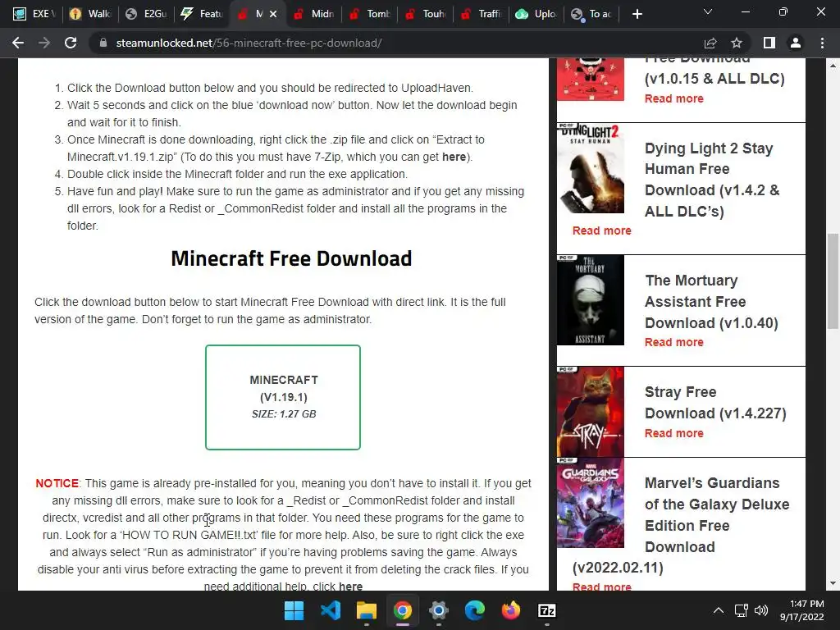Click the Minecraft V1.19.1 download button

coord(283,397)
